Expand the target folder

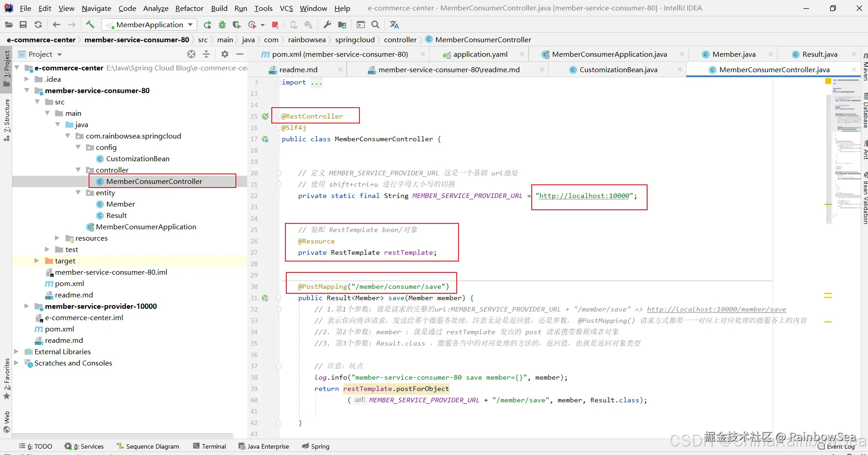pos(37,261)
